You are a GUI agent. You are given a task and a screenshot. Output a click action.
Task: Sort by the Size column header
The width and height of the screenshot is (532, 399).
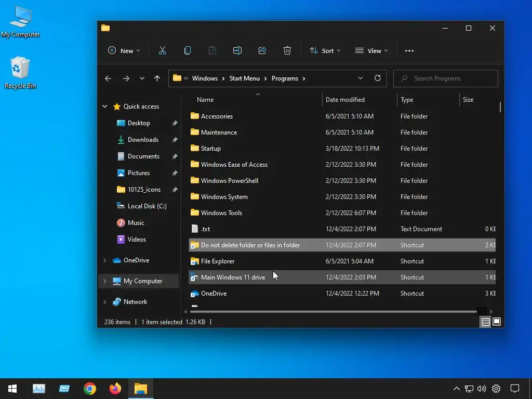[478, 100]
